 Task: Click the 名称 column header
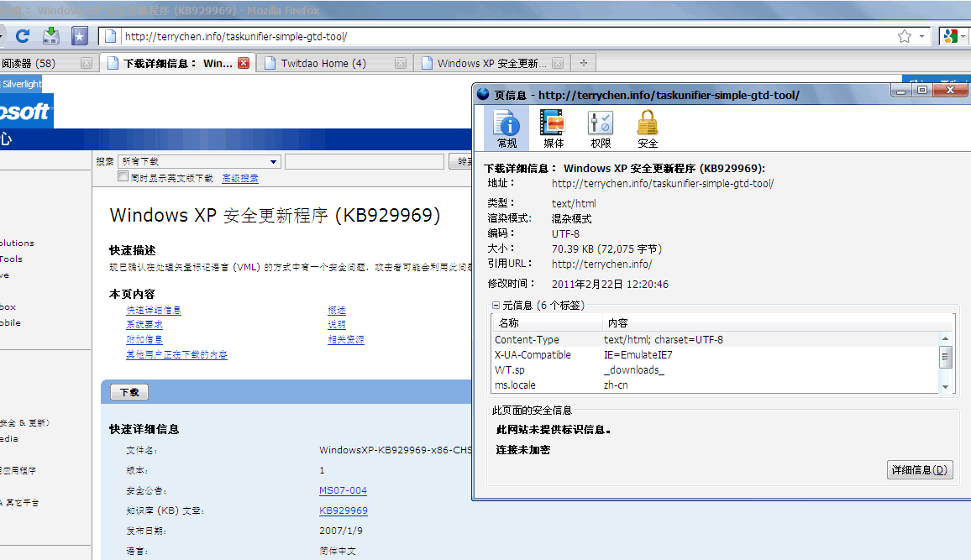coord(548,323)
